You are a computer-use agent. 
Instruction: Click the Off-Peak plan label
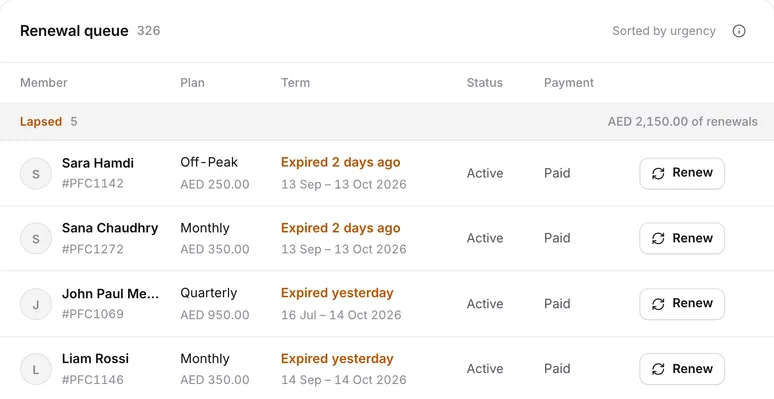(209, 162)
